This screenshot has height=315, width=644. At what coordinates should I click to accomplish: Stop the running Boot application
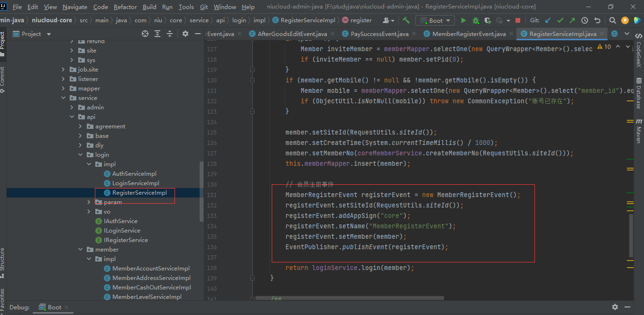[x=518, y=20]
